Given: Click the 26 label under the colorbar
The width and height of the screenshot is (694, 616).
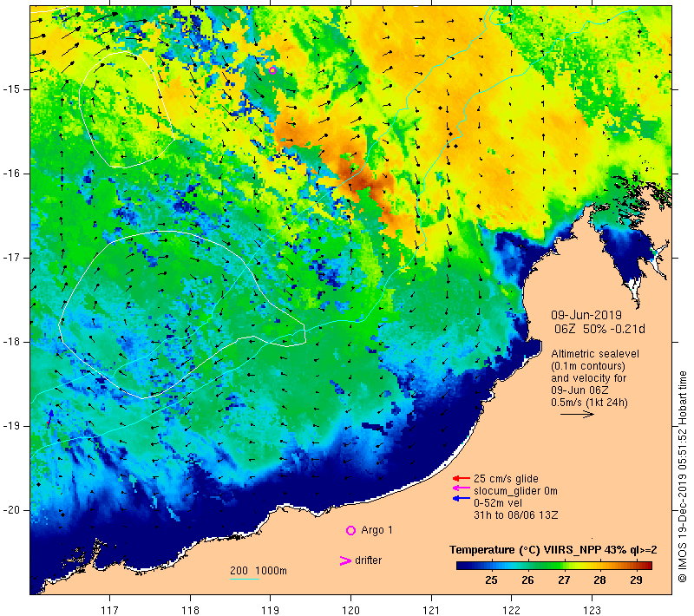Looking at the screenshot, I should [x=527, y=580].
